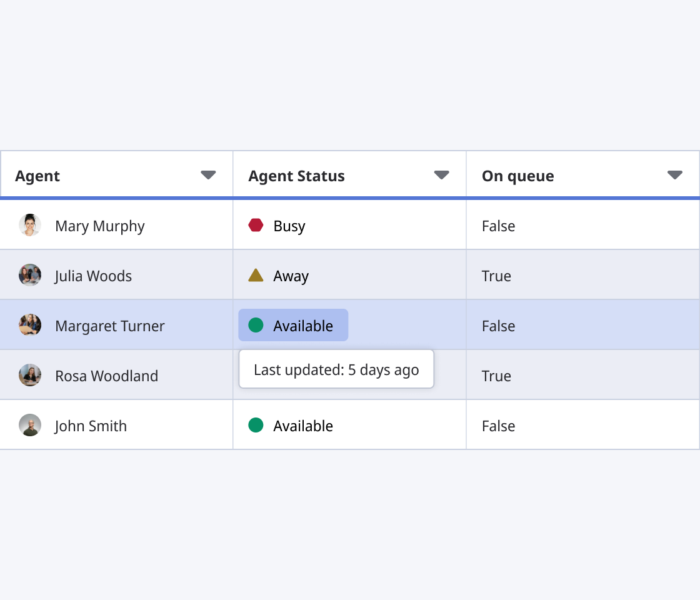This screenshot has height=600, width=700.
Task: Open the Agent column dropdown arrow
Action: click(x=208, y=175)
